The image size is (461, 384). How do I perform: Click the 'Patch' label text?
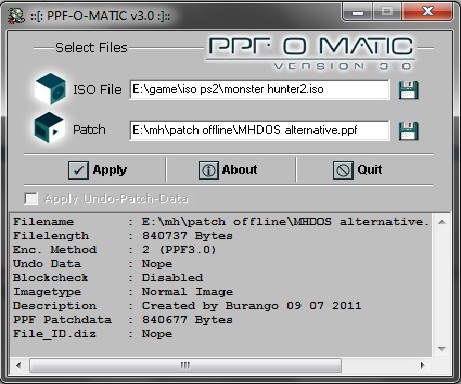pyautogui.click(x=89, y=129)
